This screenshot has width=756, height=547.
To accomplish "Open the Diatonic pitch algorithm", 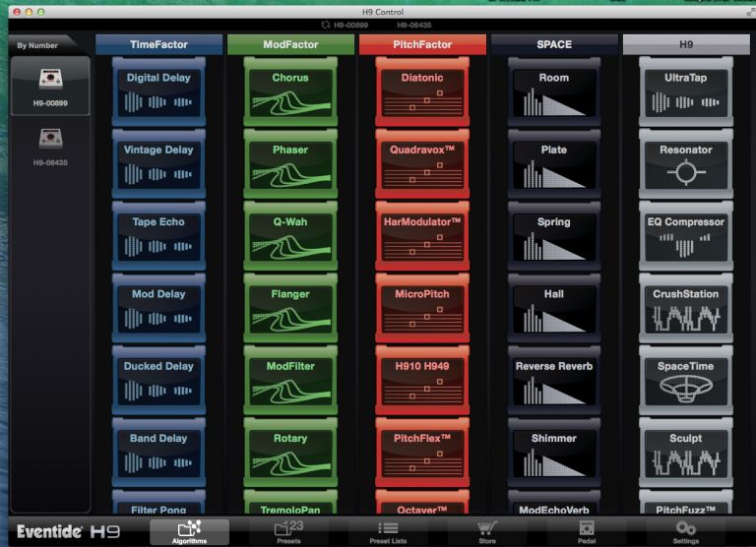I will (422, 91).
